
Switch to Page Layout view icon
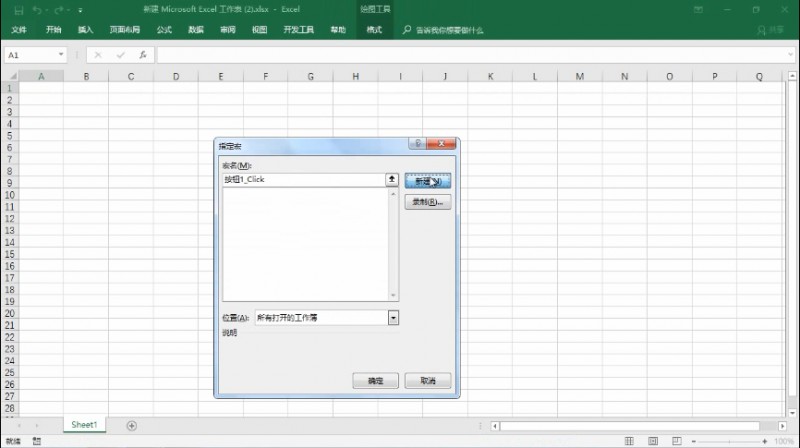(x=653, y=441)
